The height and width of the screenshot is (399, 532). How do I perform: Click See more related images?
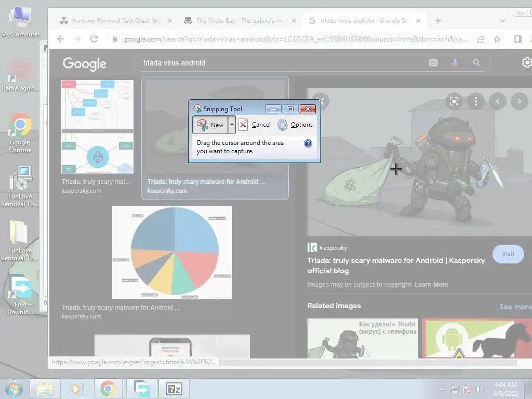pos(515,307)
